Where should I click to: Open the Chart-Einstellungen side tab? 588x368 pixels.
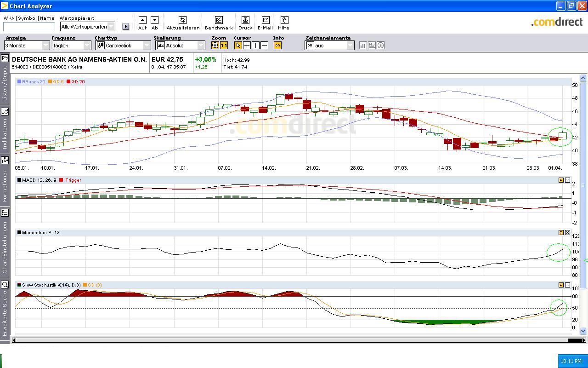[5, 247]
